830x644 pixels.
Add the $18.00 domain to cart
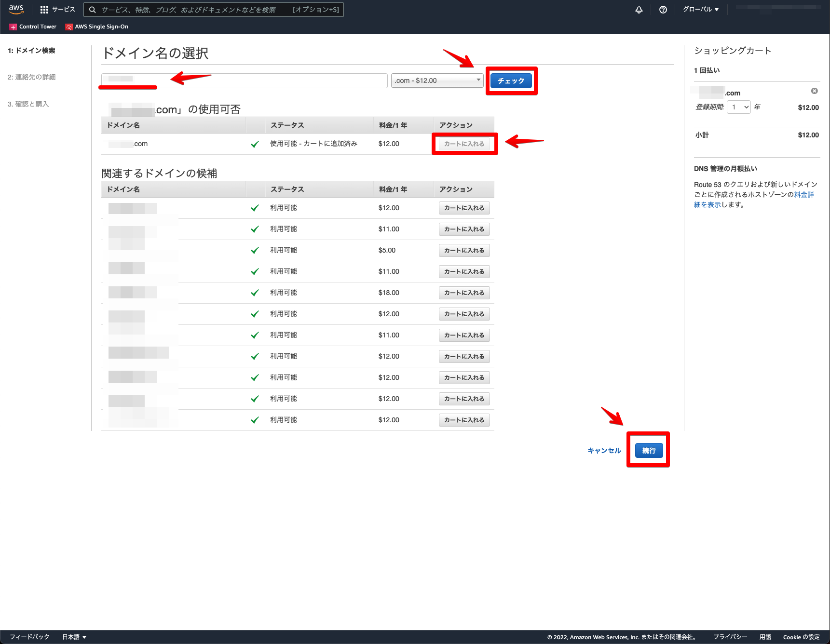[x=464, y=293]
